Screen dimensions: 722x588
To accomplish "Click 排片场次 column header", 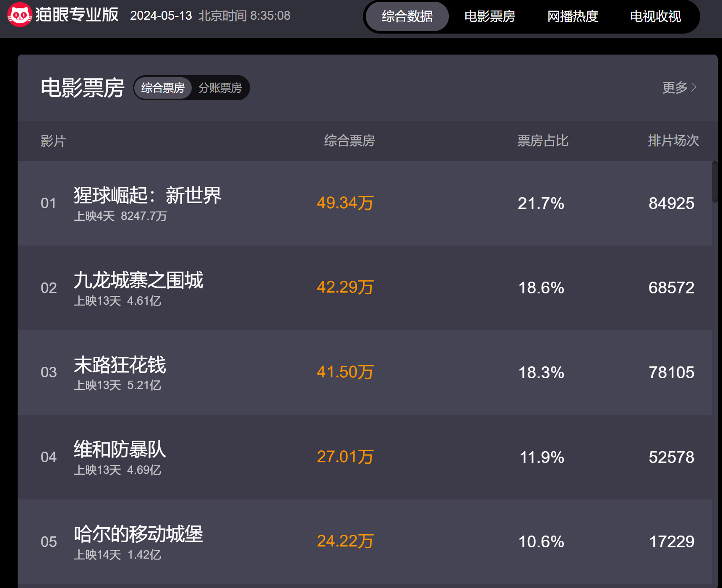I will coord(673,141).
